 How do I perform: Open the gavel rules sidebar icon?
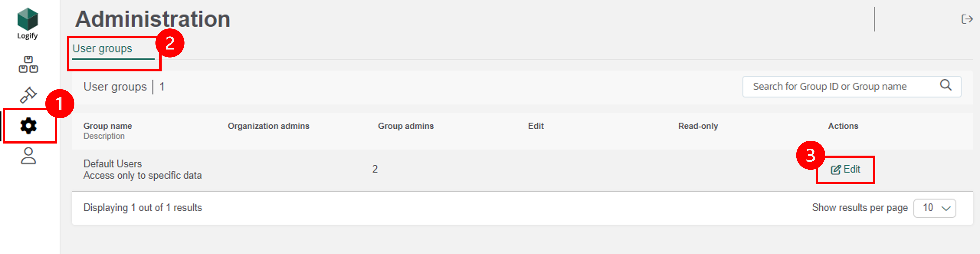[x=28, y=95]
